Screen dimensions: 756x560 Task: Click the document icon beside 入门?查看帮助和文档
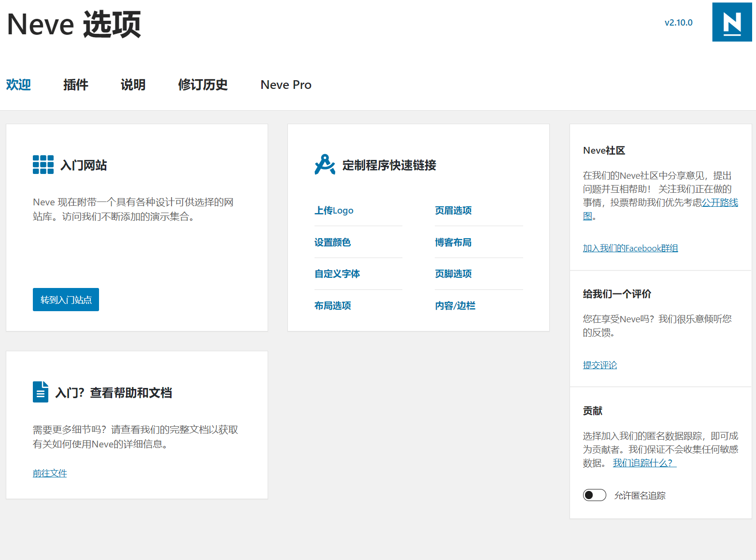tap(41, 392)
